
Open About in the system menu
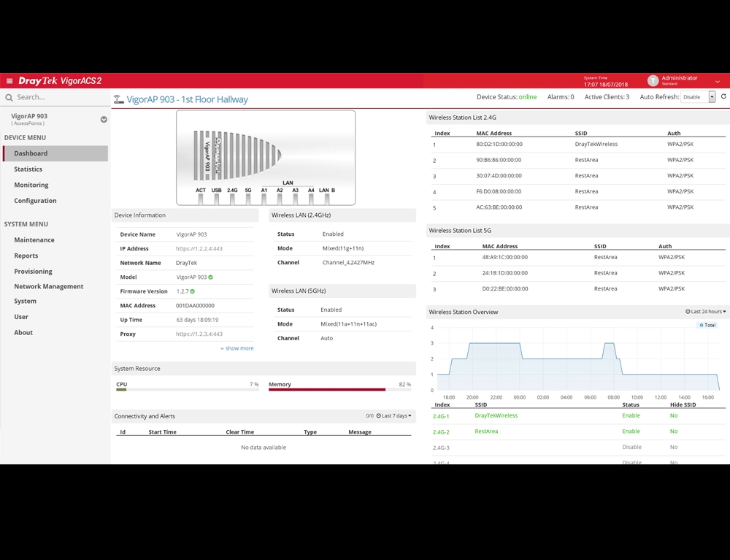(x=23, y=332)
